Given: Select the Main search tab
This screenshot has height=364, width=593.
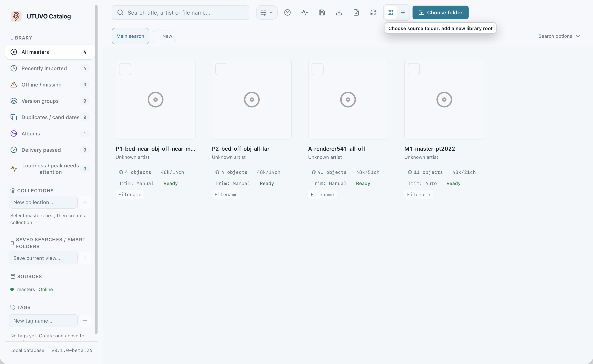Looking at the screenshot, I should point(130,36).
